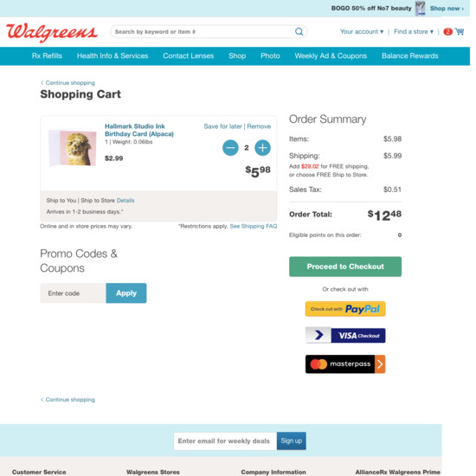Expand the Your account dropdown
476x476 pixels.
tap(362, 31)
